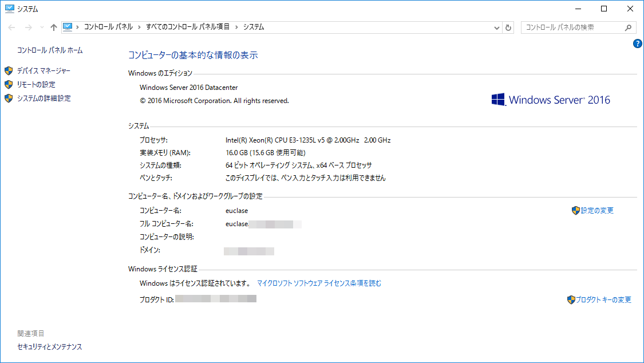Screen dimensions: 644x363
Task: Click shield icon beside プロダクト キーの変更
Action: pos(571,300)
